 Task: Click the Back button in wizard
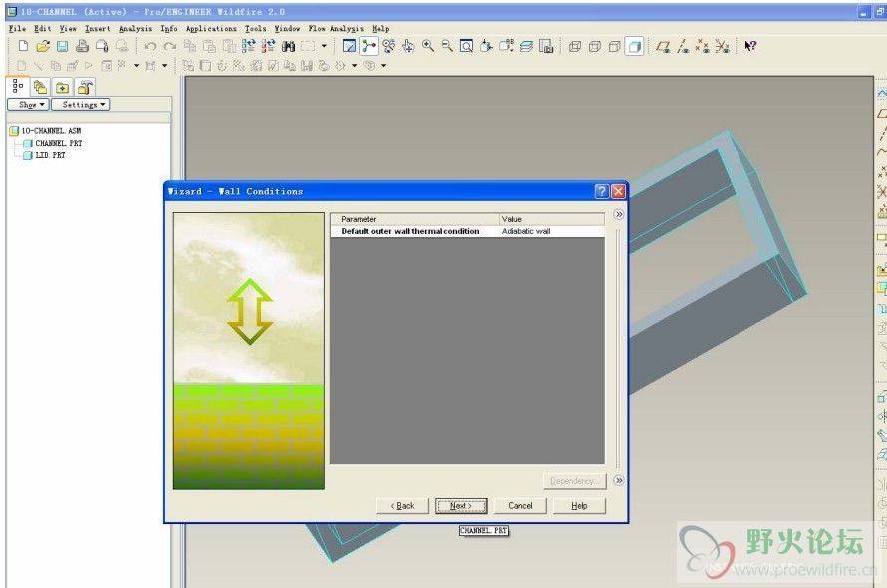(402, 506)
